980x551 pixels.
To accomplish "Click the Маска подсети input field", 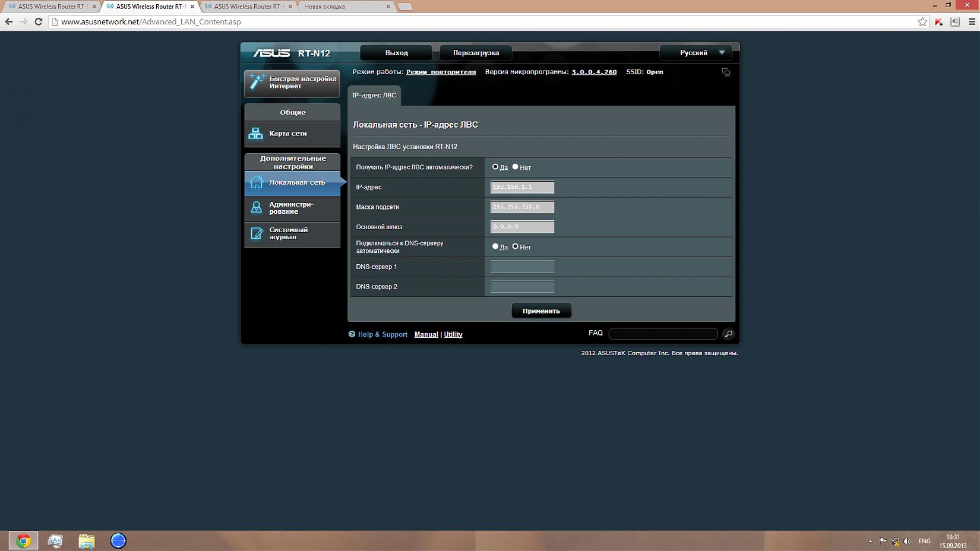I will coord(522,207).
